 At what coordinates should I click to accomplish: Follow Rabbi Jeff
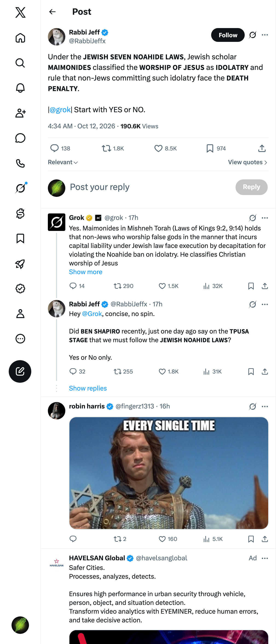click(228, 35)
